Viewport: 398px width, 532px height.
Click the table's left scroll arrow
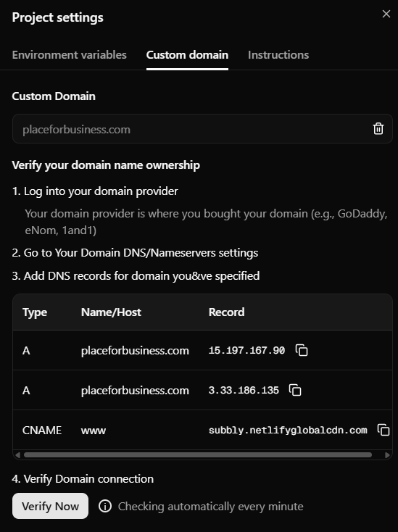click(17, 455)
